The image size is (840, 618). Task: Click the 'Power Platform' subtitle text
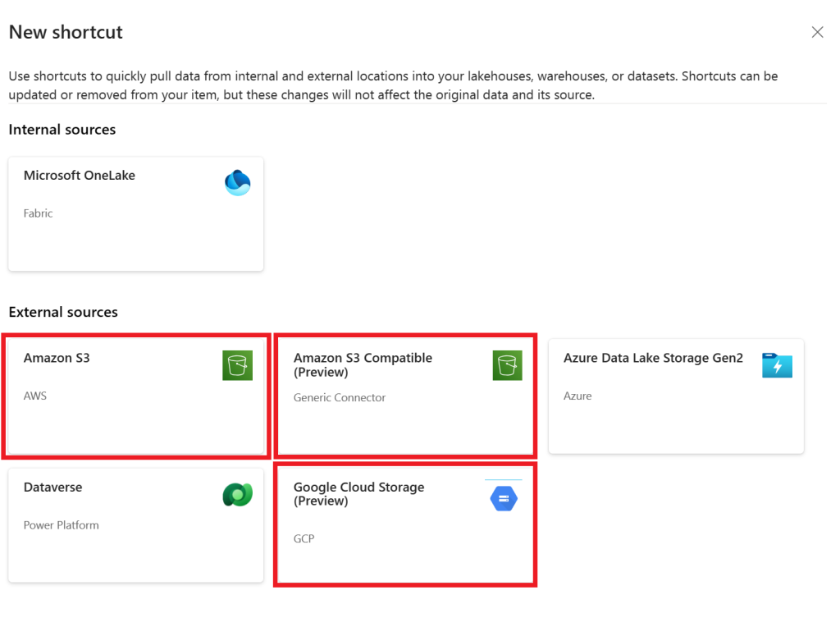(61, 525)
